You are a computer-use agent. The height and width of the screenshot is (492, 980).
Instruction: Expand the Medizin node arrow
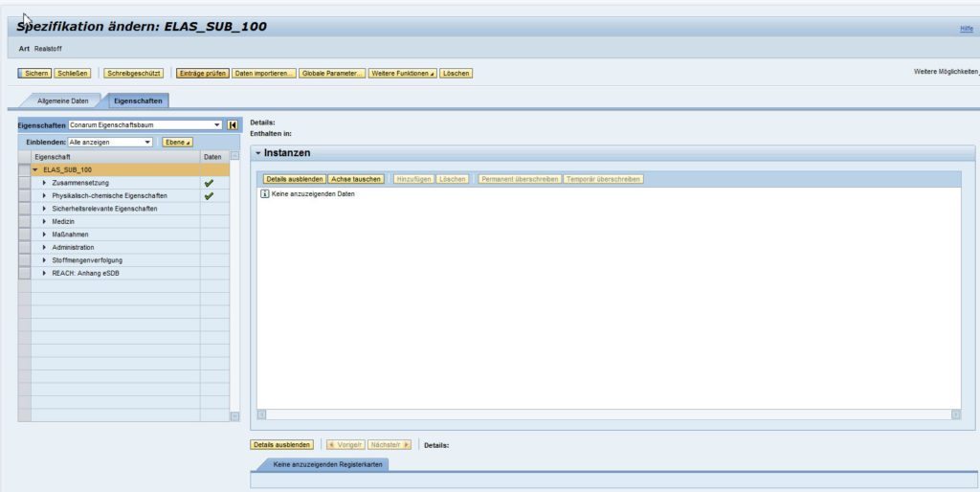click(44, 222)
